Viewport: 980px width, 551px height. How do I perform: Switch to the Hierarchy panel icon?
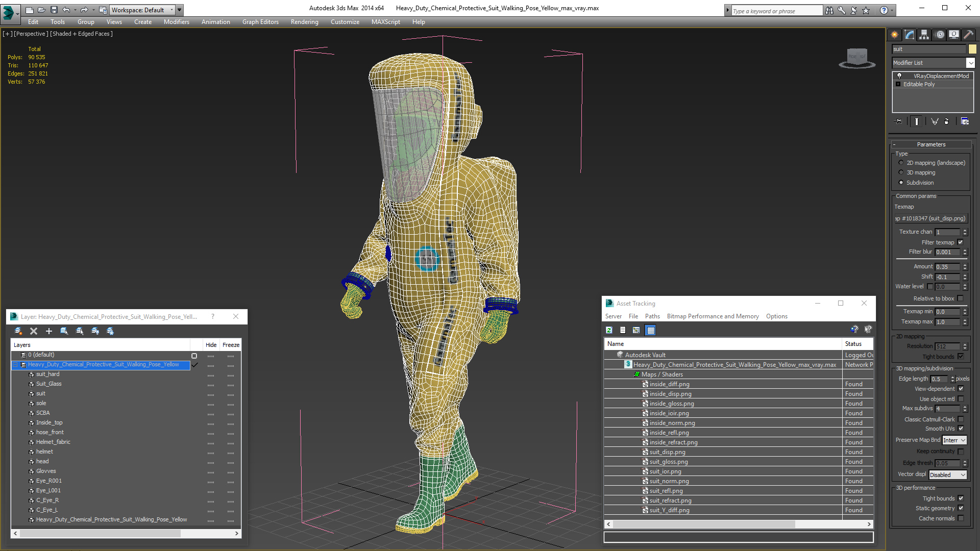pyautogui.click(x=924, y=35)
